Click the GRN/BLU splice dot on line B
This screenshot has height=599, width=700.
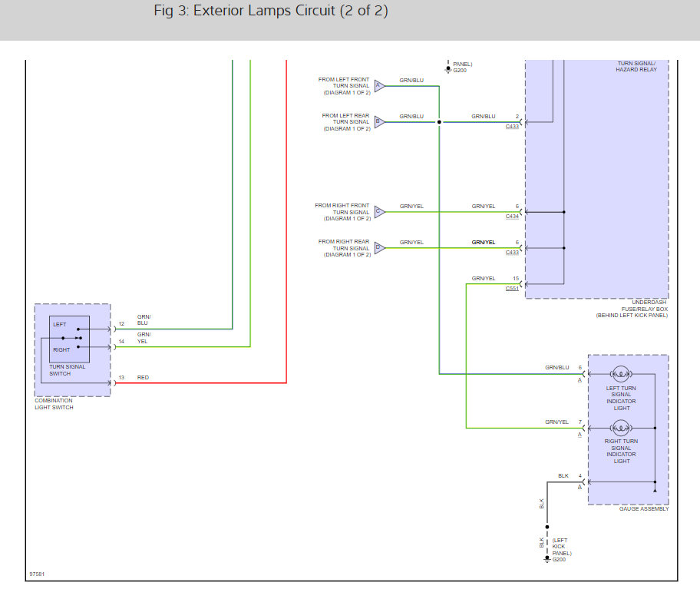click(x=439, y=122)
